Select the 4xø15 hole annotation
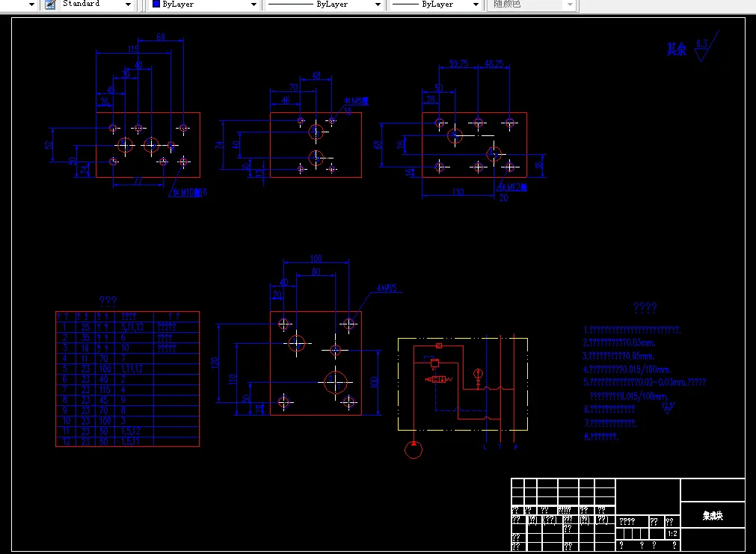Image resolution: width=756 pixels, height=554 pixels. click(x=387, y=288)
